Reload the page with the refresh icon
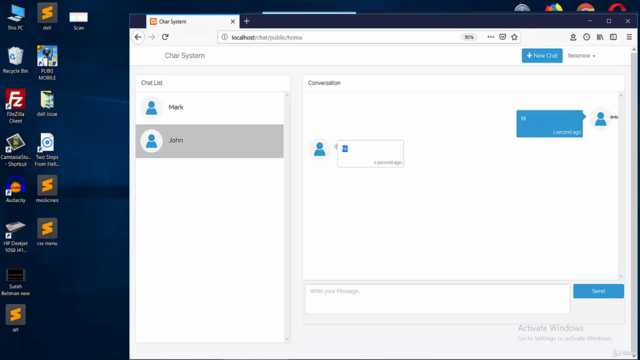The image size is (640, 360). tap(165, 37)
